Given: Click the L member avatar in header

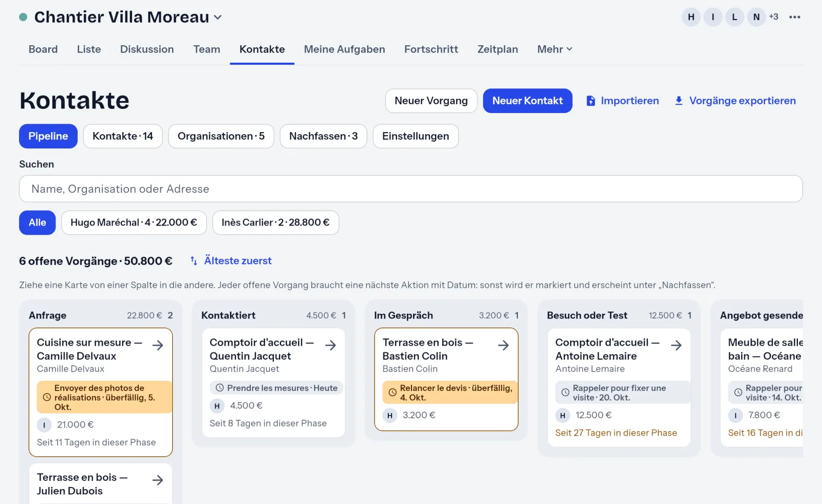Looking at the screenshot, I should 735,17.
